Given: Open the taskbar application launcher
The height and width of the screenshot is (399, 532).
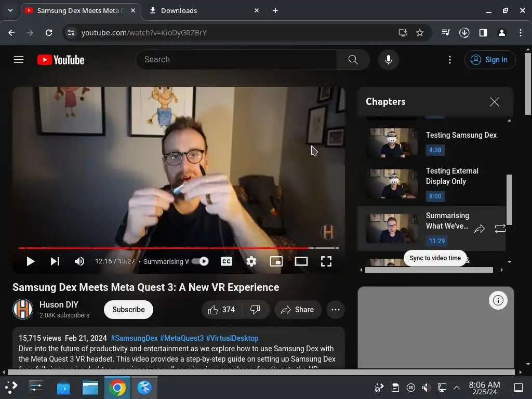Looking at the screenshot, I should pos(11,387).
